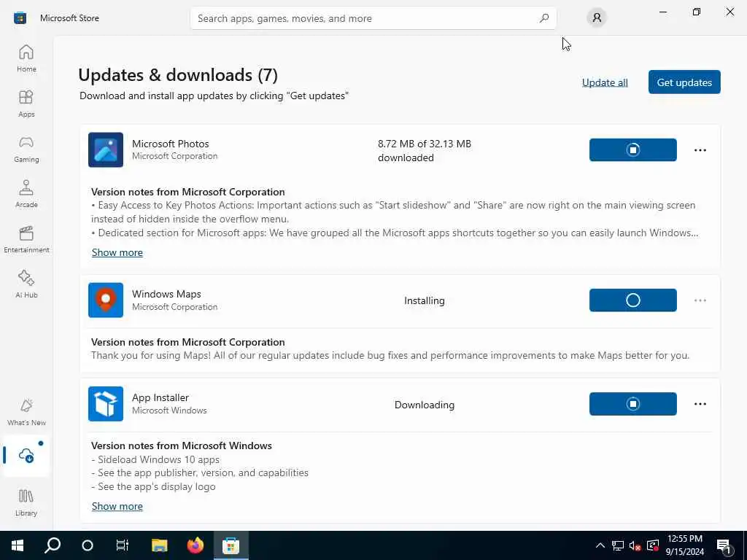Stop the Microsoft Photos download
Viewport: 747px width, 560px height.
click(632, 150)
